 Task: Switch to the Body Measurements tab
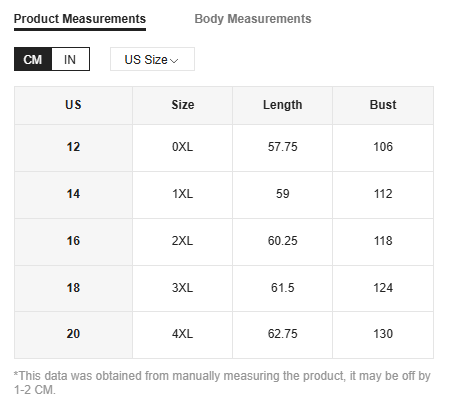point(253,19)
